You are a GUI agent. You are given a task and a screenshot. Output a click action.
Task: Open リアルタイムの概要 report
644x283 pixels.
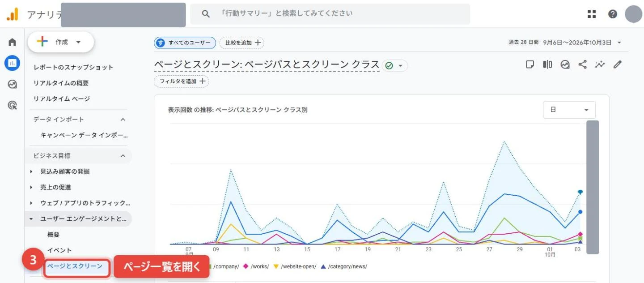click(61, 83)
